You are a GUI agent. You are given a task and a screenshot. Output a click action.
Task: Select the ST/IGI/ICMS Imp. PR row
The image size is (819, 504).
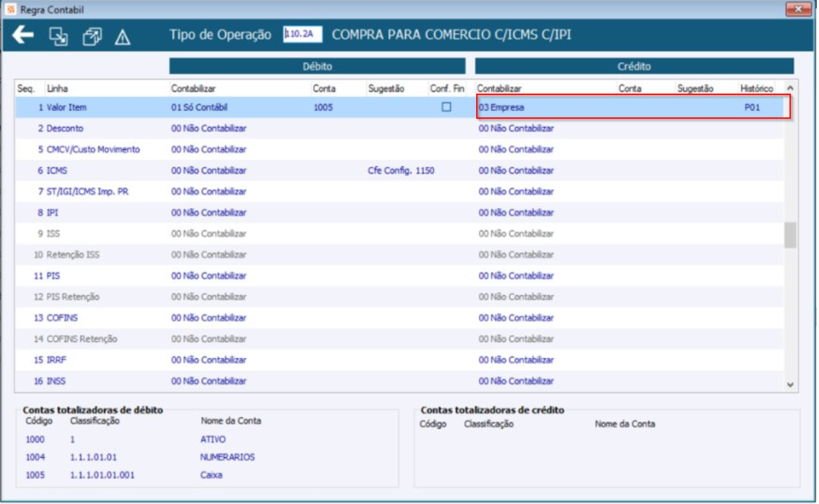400,191
